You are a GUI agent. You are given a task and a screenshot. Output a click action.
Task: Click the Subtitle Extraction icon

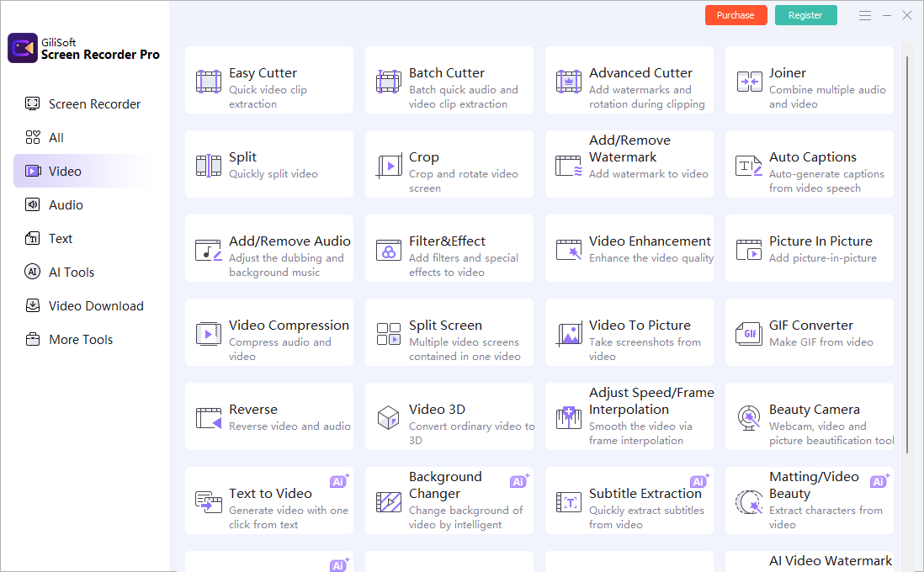pyautogui.click(x=569, y=502)
